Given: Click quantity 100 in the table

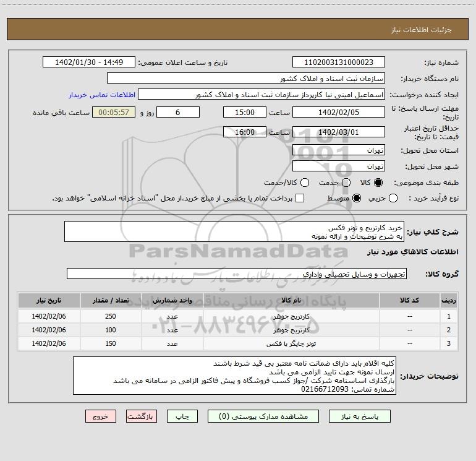Looking at the screenshot, I should 111,330.
